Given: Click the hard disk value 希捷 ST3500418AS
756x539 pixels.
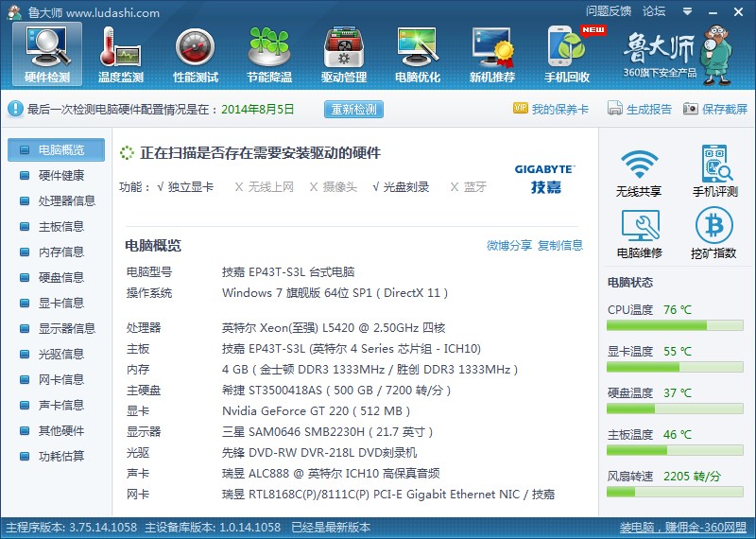Looking at the screenshot, I should 336,391.
